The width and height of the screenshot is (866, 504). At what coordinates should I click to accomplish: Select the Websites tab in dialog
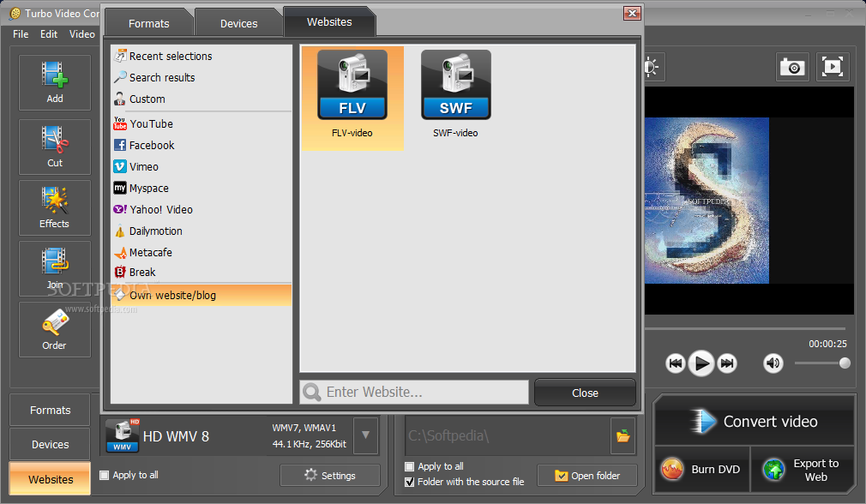point(329,22)
